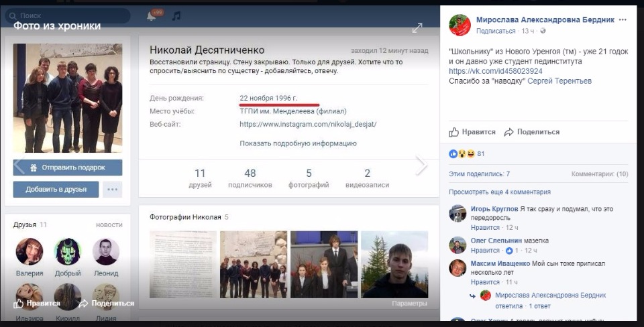Open Игорь Круглов's commenter avatar
Viewport: 644px width, 327px height.
pos(458,213)
